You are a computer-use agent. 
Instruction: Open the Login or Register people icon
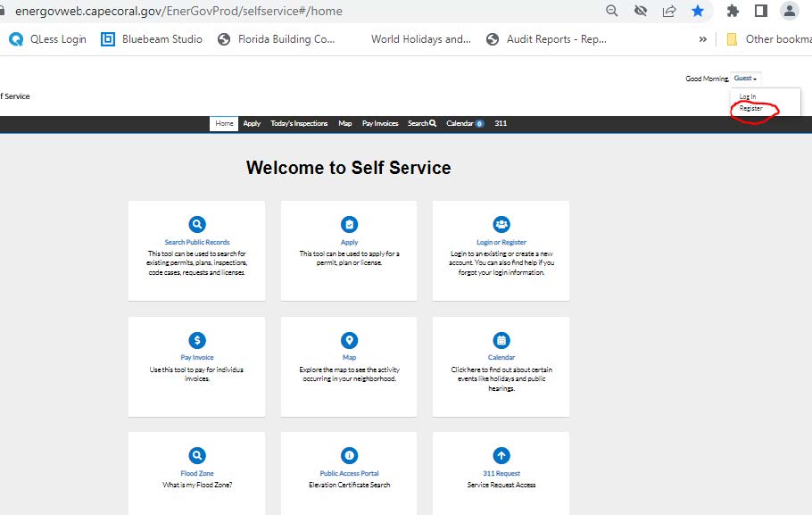point(501,225)
